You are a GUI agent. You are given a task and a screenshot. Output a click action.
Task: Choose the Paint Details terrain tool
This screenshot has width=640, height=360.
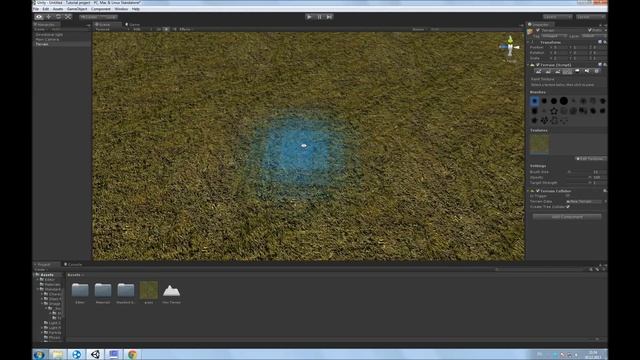tap(587, 71)
